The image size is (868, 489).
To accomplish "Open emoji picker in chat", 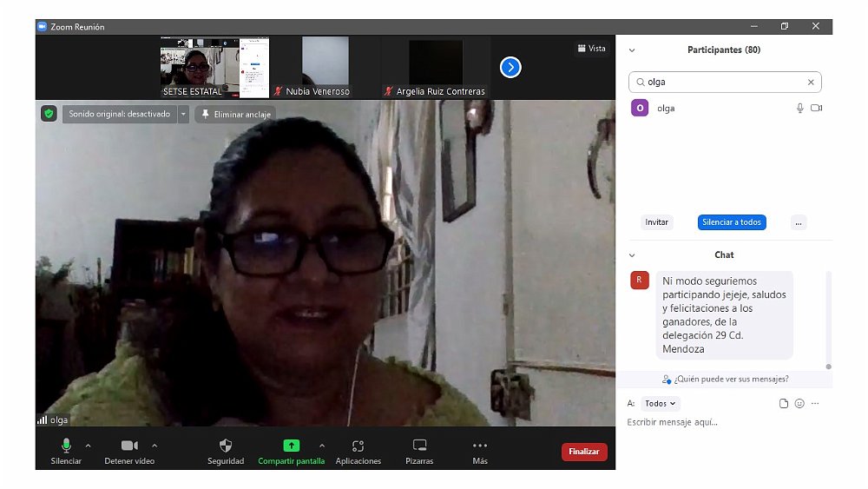I will click(799, 403).
